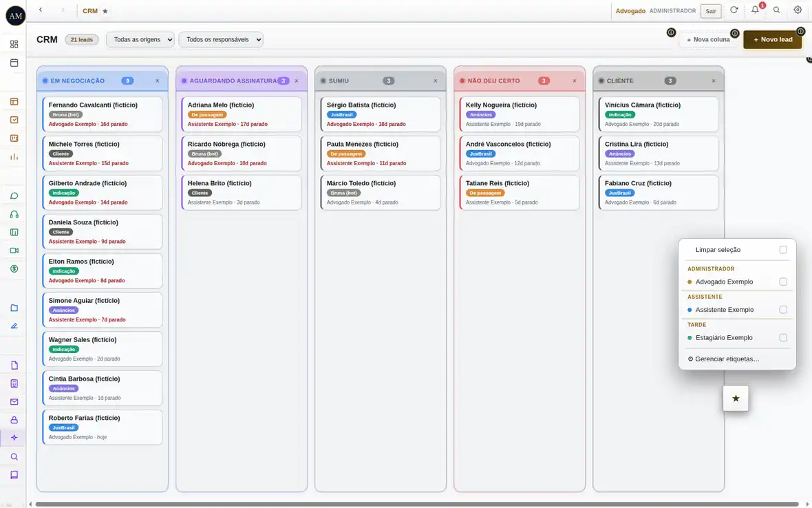Open the Sérgio Batista lead card

pos(381,114)
